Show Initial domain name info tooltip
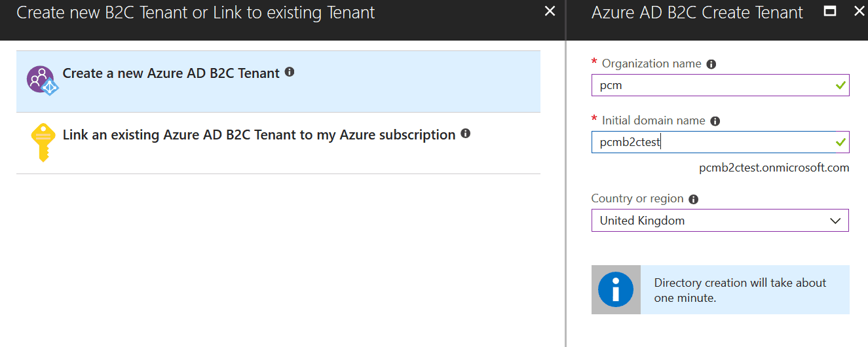Image resolution: width=868 pixels, height=347 pixels. click(715, 121)
